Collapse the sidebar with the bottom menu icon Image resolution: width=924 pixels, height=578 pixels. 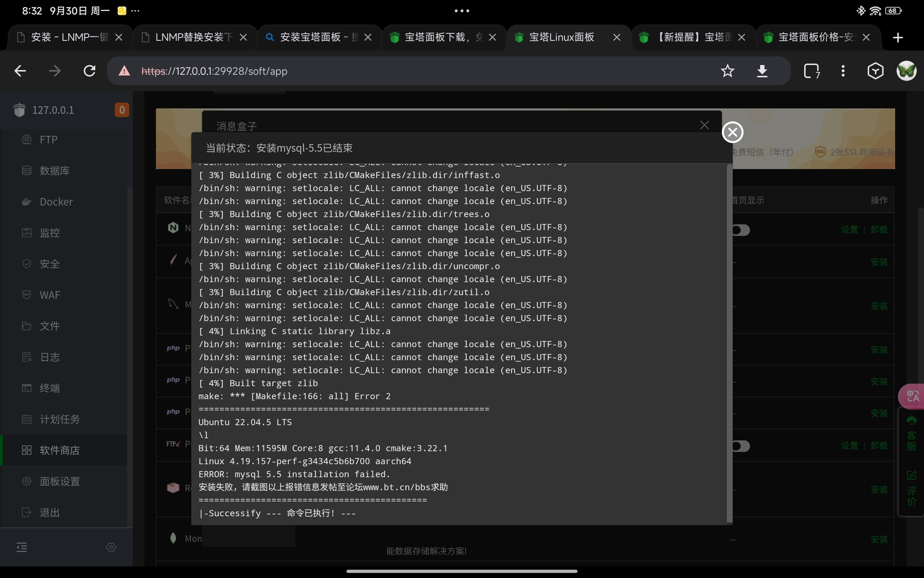point(22,547)
